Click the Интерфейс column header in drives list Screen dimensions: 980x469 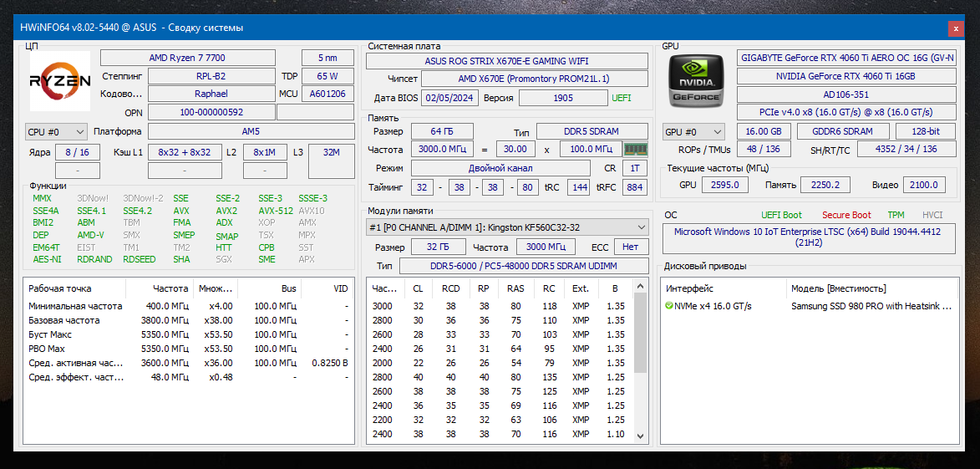tap(724, 288)
